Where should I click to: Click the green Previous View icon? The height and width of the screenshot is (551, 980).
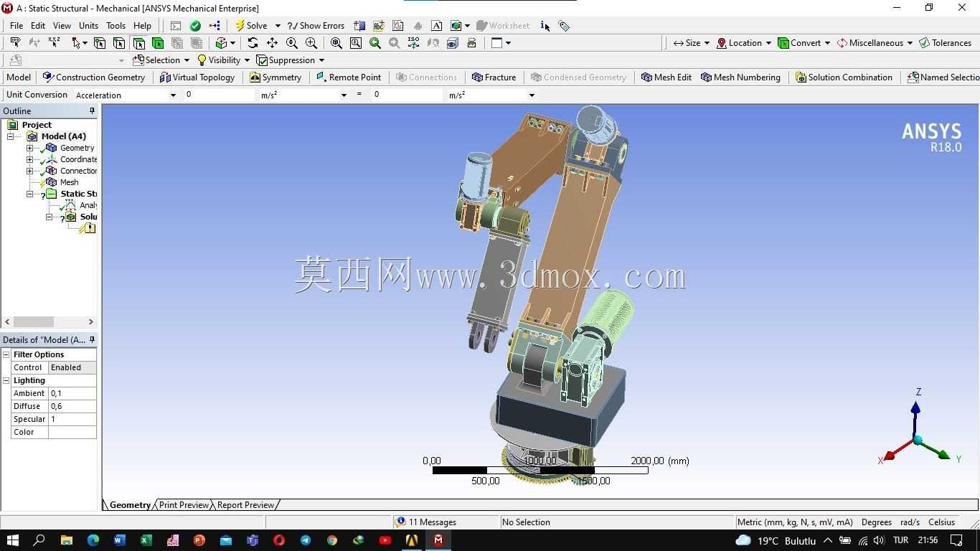pyautogui.click(x=374, y=43)
